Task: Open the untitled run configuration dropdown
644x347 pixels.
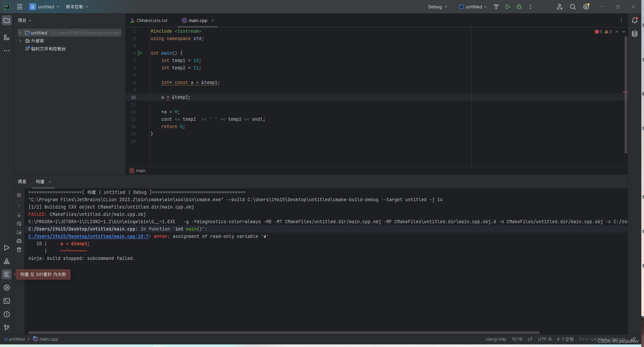Action: [x=473, y=7]
